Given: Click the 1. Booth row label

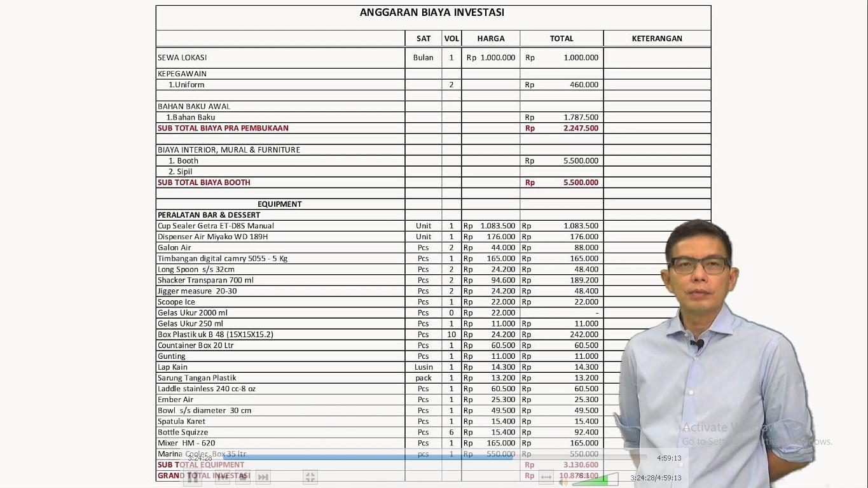Looking at the screenshot, I should pyautogui.click(x=183, y=161).
